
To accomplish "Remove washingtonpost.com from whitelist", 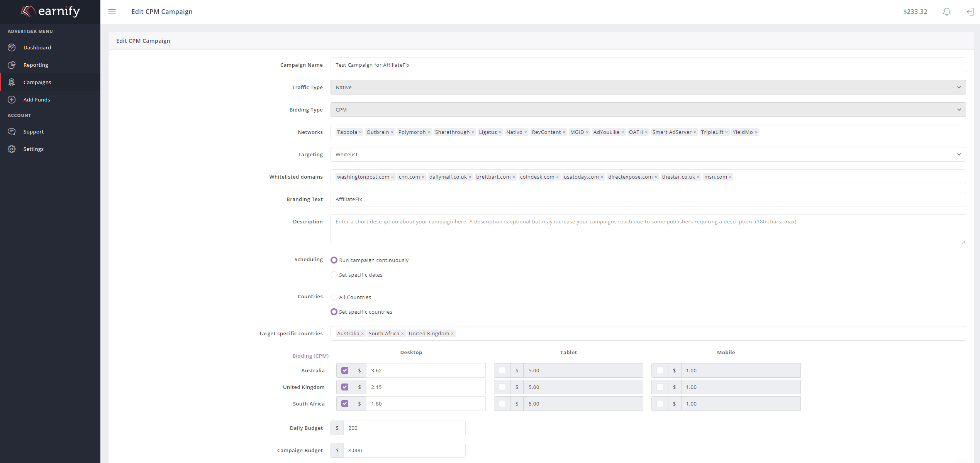I will click(392, 177).
